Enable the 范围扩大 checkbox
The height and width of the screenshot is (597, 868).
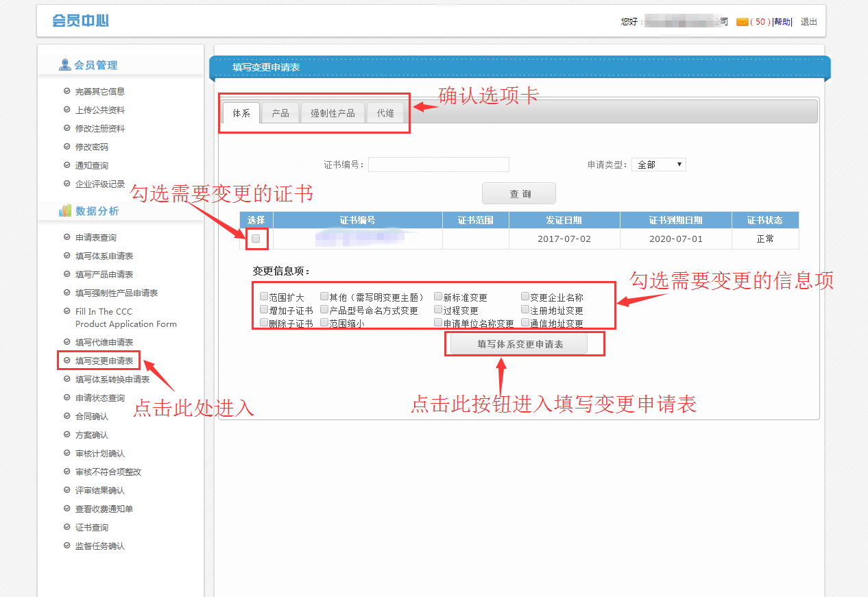click(x=264, y=297)
